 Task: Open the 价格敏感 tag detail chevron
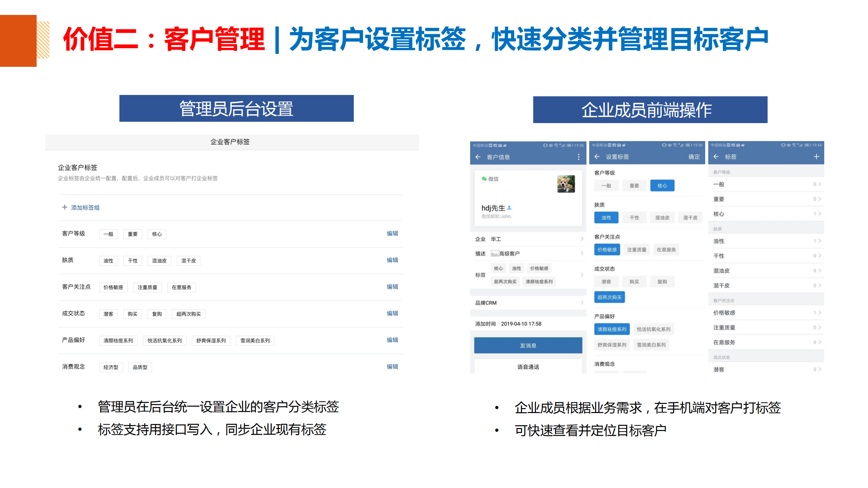[819, 312]
